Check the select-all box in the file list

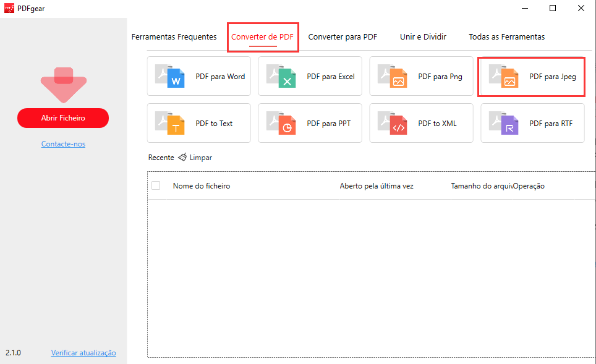[156, 185]
